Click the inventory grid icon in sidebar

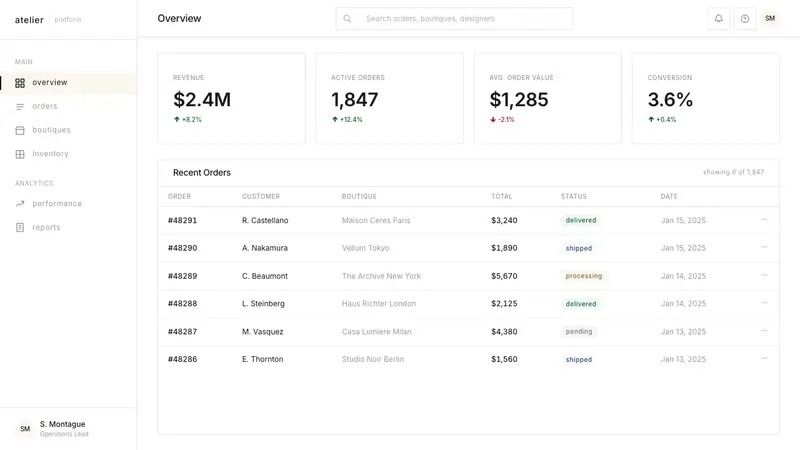pyautogui.click(x=20, y=154)
